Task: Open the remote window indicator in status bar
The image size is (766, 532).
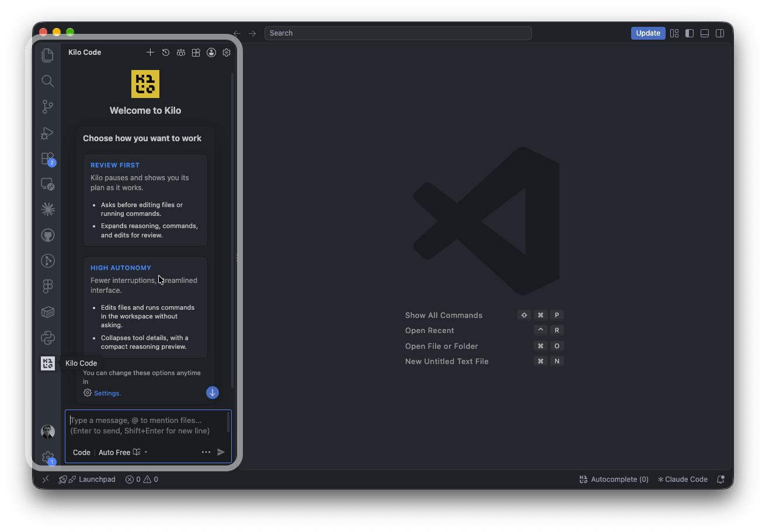Action: [x=46, y=480]
